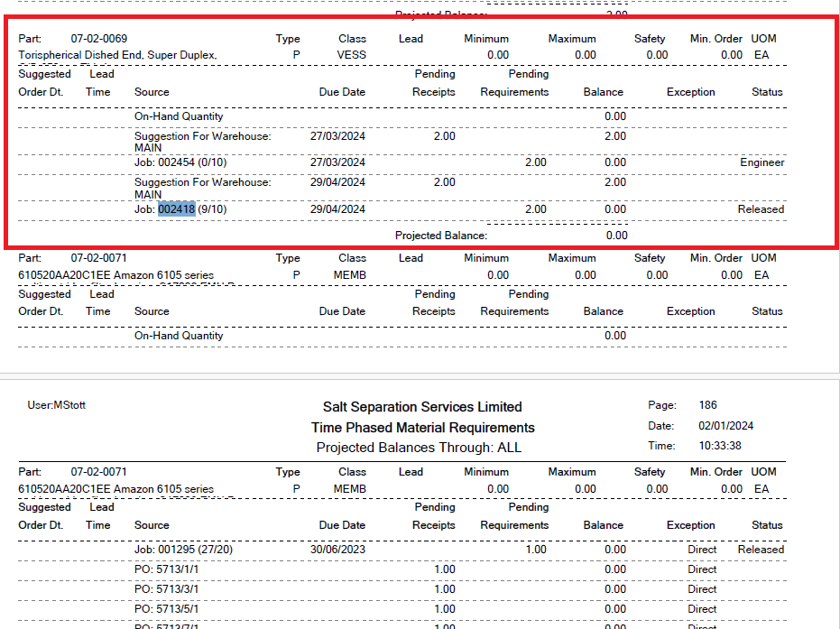The height and width of the screenshot is (629, 840).
Task: Select part number 07-02-0069
Action: click(x=98, y=39)
